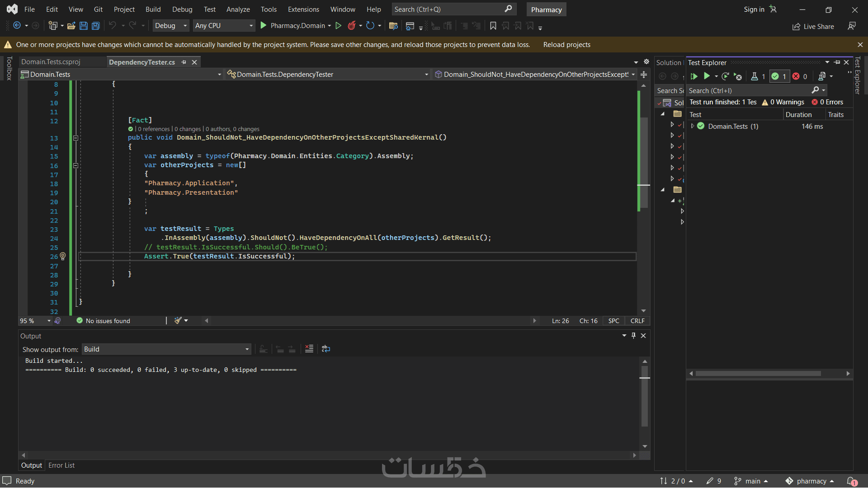
Task: Open the Analyze menu
Action: tap(238, 9)
